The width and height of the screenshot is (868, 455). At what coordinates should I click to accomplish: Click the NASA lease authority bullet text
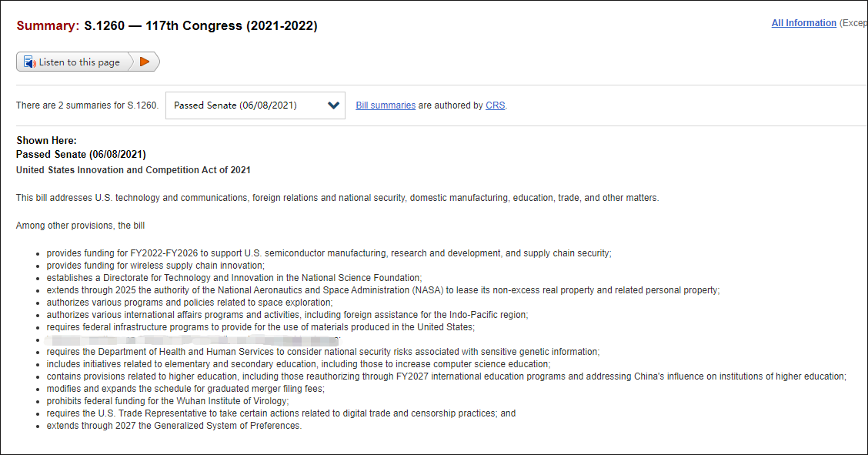click(382, 290)
